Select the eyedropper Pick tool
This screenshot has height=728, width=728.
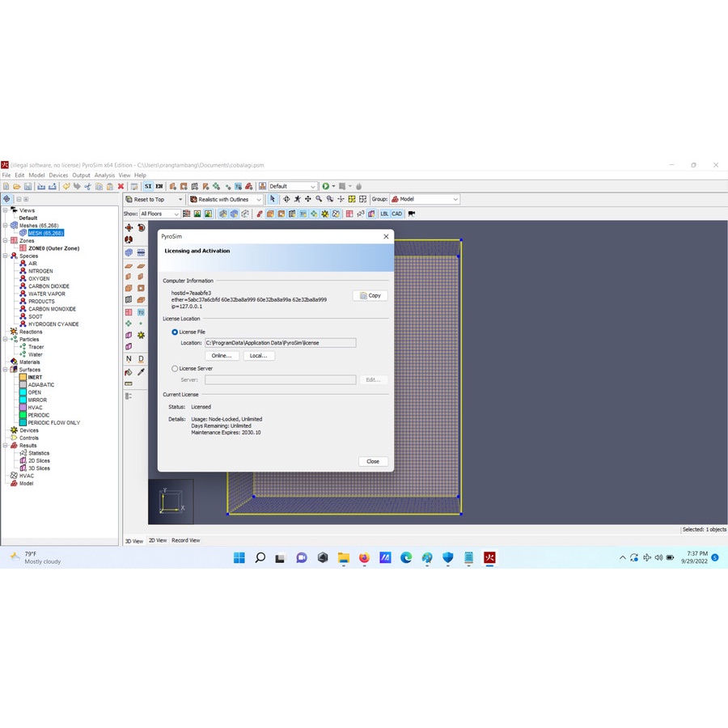point(141,372)
